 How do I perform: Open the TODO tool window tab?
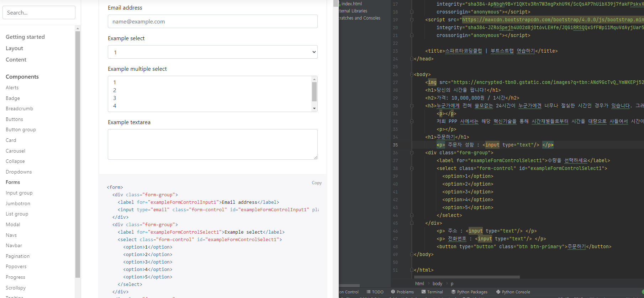(x=375, y=292)
